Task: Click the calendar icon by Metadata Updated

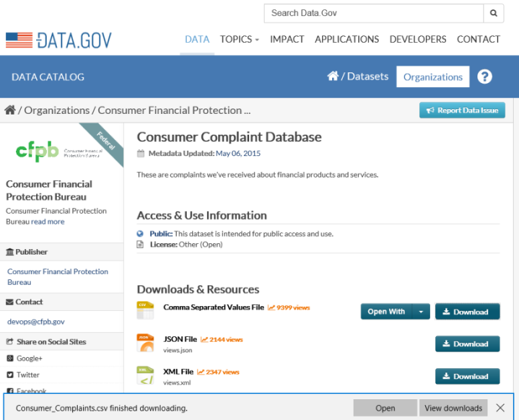Action: pyautogui.click(x=141, y=153)
